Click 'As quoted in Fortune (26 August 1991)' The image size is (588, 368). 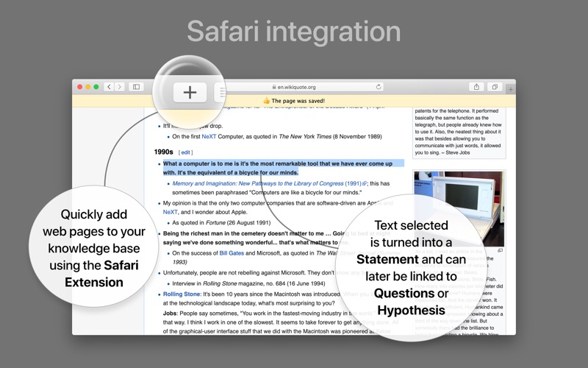point(221,223)
